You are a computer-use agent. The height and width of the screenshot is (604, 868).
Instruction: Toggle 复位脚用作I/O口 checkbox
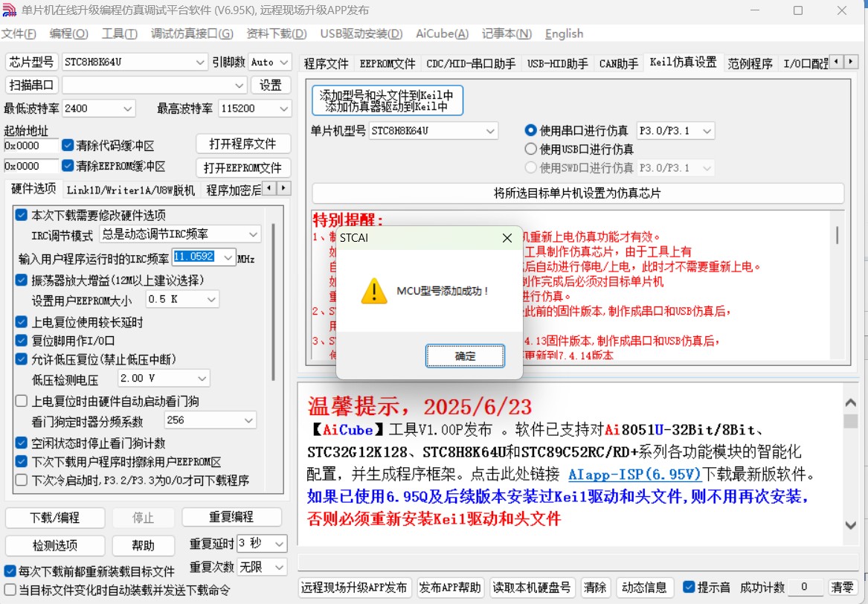[21, 341]
